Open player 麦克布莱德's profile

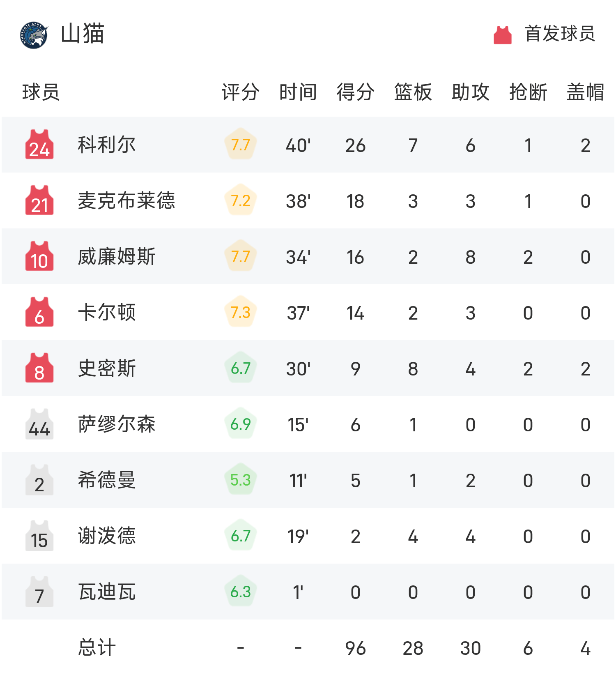coord(126,201)
